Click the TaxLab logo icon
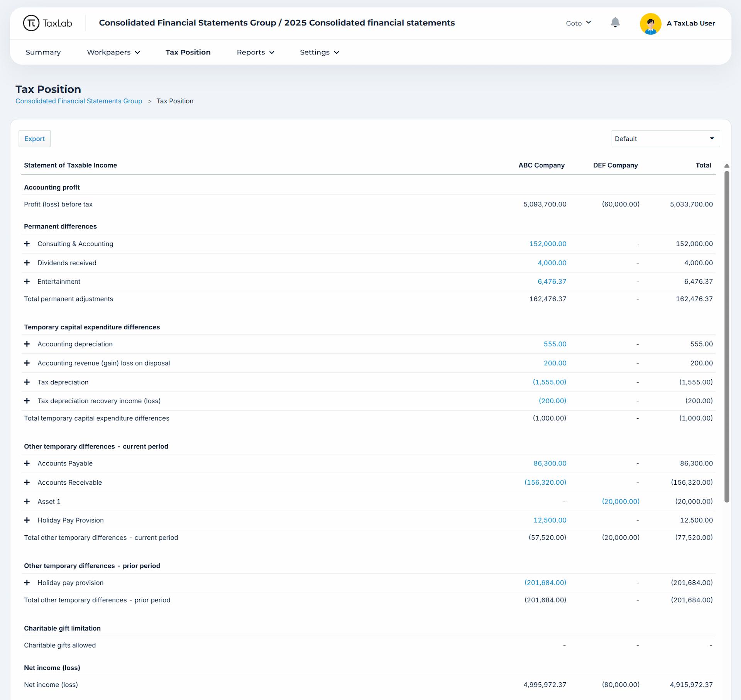This screenshot has height=700, width=741. (31, 23)
